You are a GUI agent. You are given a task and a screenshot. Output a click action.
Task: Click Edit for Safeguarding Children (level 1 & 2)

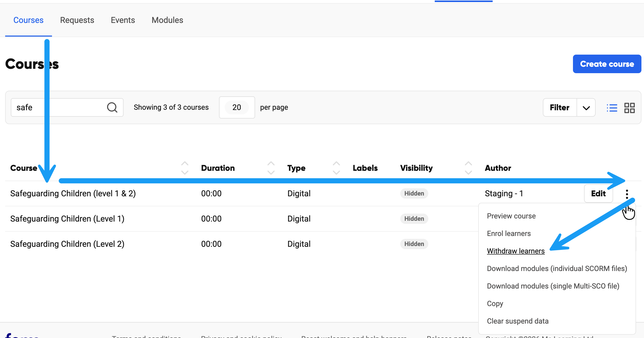[598, 193]
